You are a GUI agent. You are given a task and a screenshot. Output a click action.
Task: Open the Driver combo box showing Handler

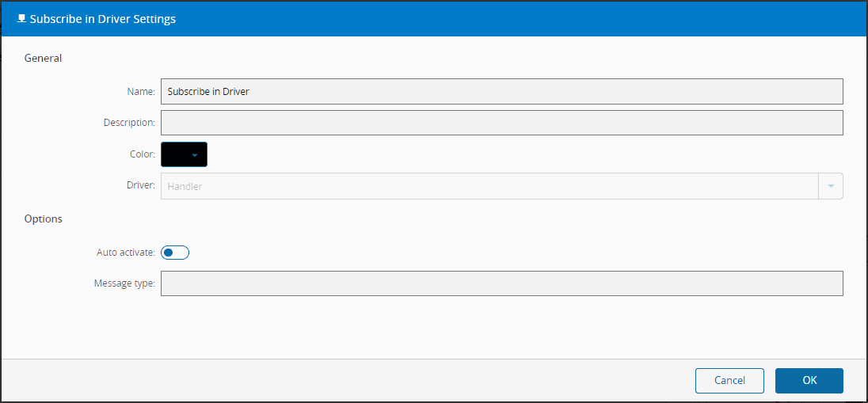[489, 186]
